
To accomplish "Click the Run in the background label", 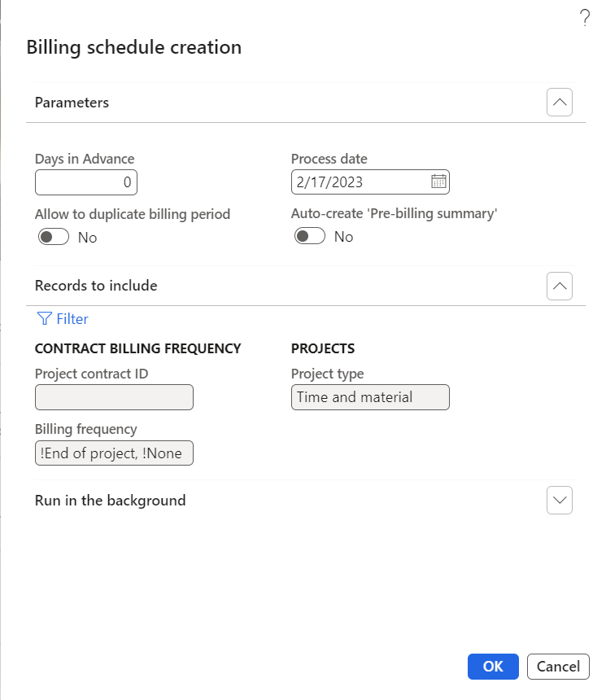I will [x=110, y=501].
